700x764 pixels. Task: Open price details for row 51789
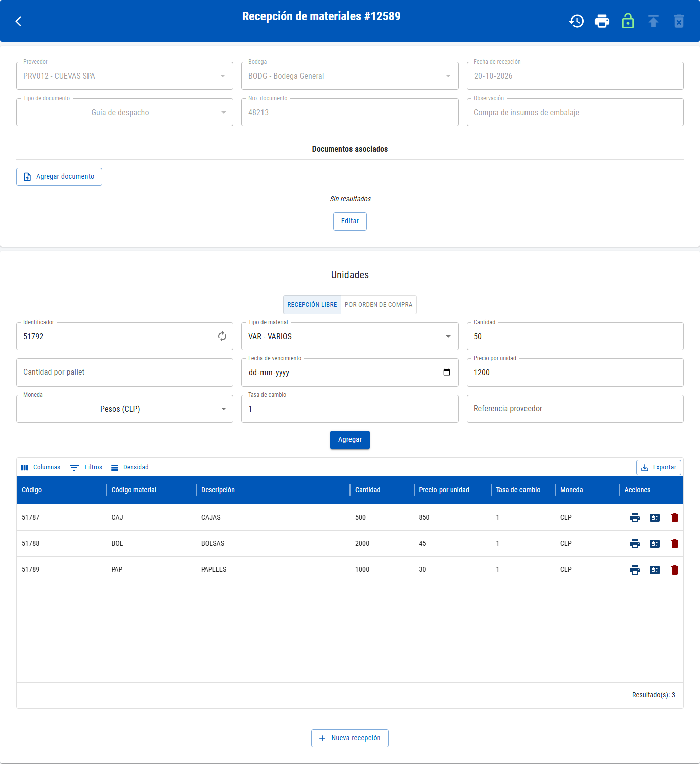(655, 570)
